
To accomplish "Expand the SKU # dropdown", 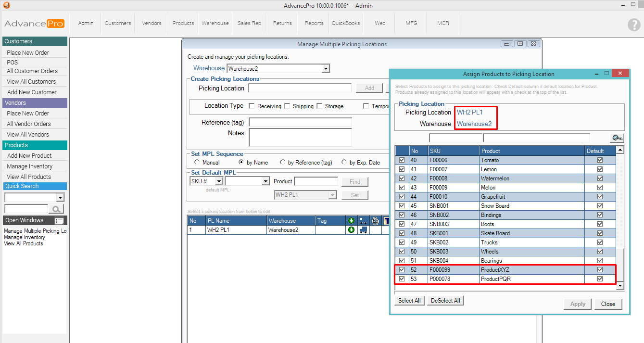I will (218, 181).
